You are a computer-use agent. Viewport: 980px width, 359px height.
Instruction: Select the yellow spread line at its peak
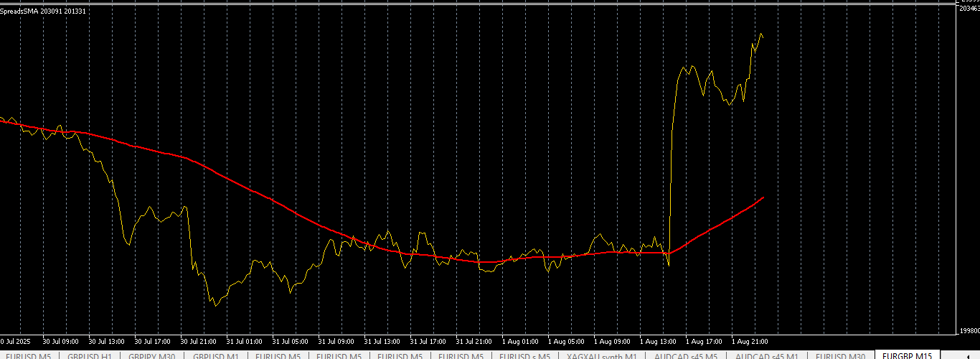759,34
